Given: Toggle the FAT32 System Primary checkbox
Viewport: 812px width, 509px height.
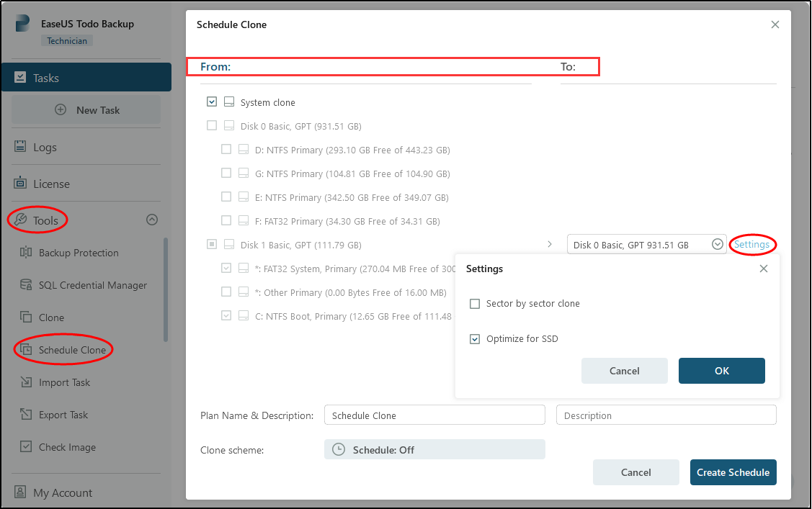Looking at the screenshot, I should point(226,268).
